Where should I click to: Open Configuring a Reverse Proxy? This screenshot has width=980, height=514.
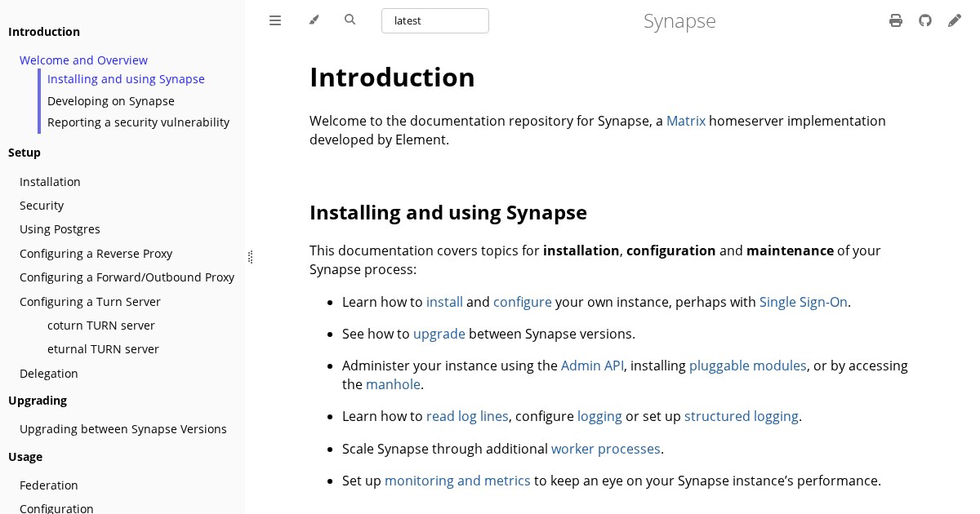pos(96,254)
